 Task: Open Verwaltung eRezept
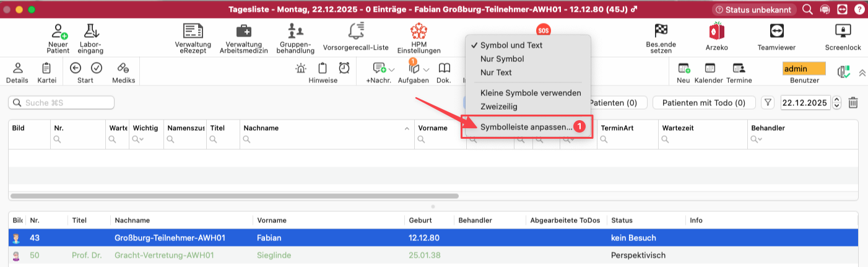193,31
